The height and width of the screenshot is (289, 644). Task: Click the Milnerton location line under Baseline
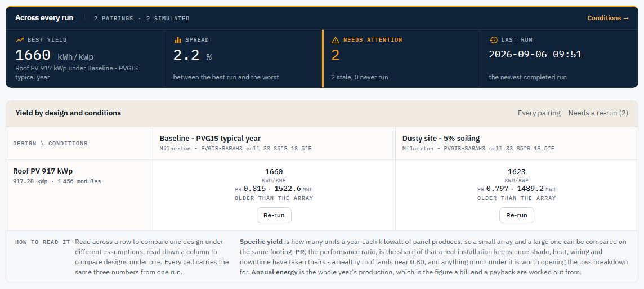click(x=235, y=148)
